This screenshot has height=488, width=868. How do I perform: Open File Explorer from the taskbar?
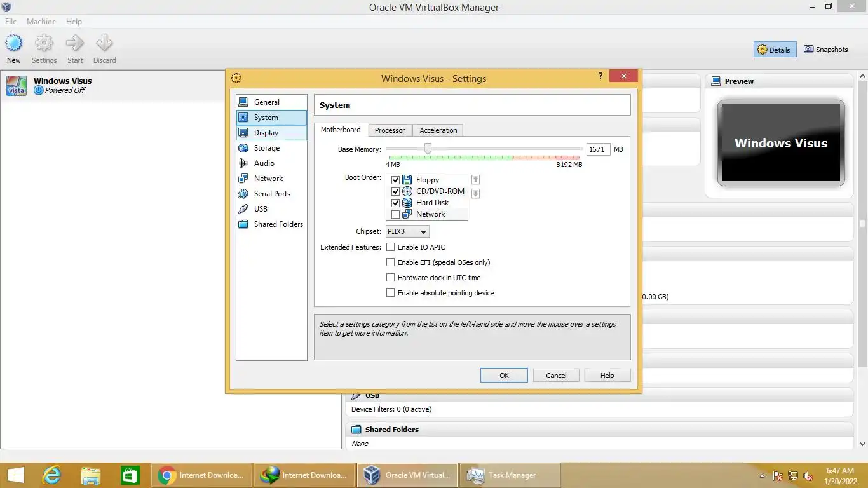(x=91, y=475)
